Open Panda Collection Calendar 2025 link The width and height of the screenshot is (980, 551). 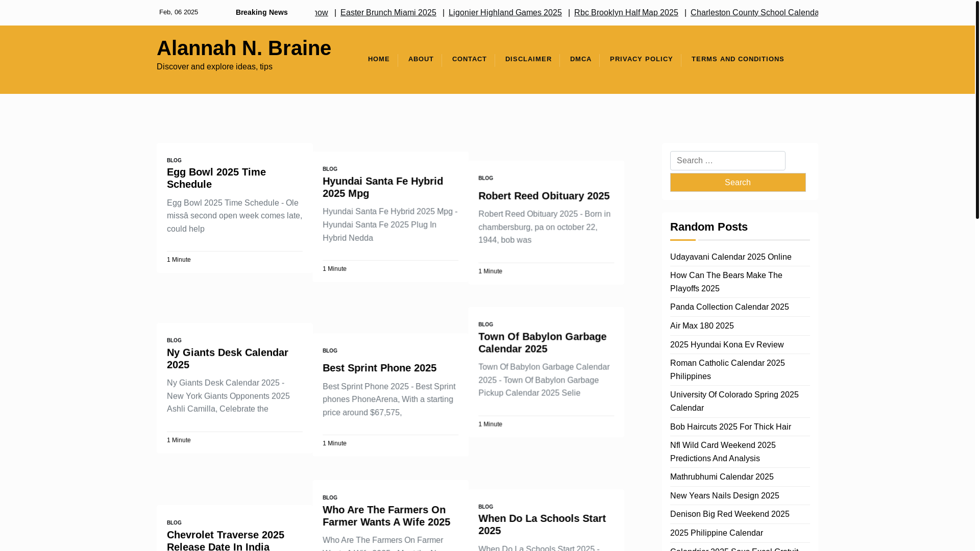(x=729, y=307)
